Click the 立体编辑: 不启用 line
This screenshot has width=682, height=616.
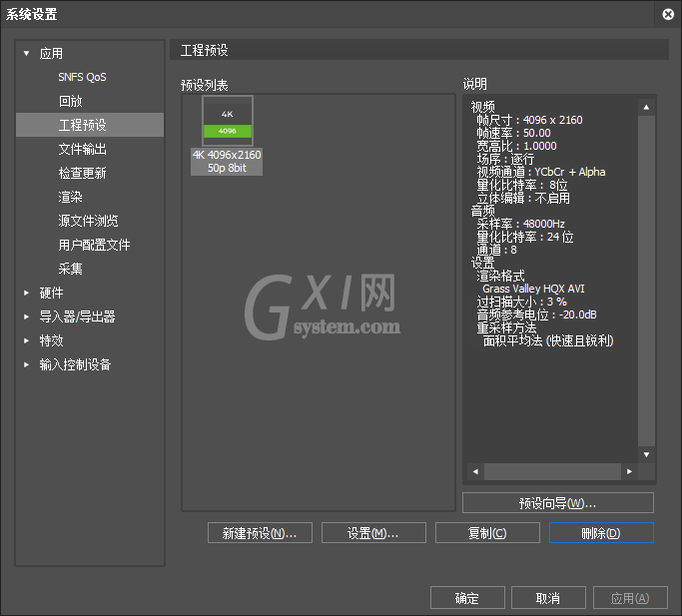[523, 198]
